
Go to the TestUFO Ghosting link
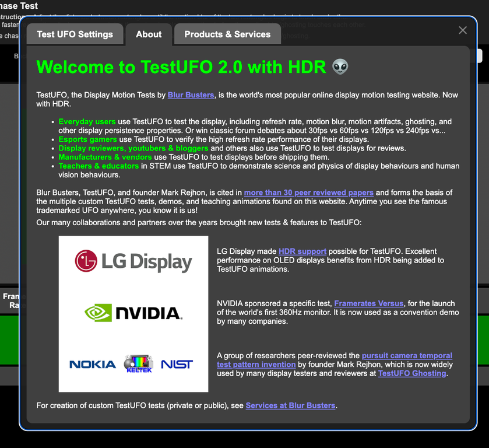pos(411,373)
